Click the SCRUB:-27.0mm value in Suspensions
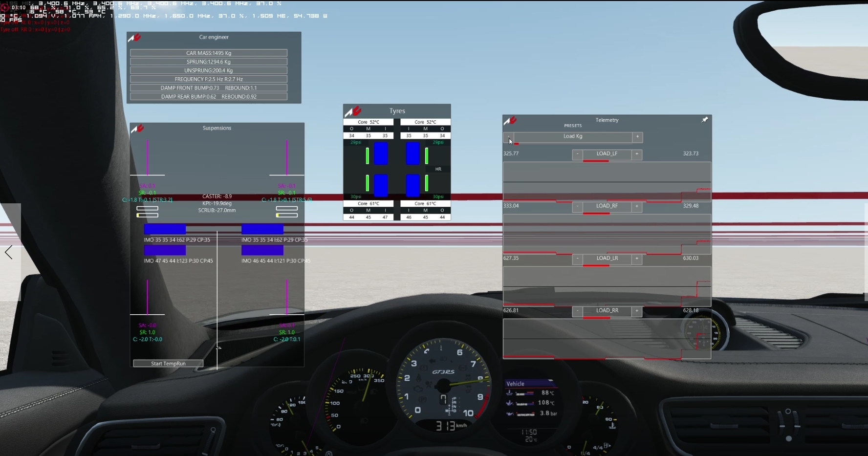The height and width of the screenshot is (456, 868). (x=217, y=210)
